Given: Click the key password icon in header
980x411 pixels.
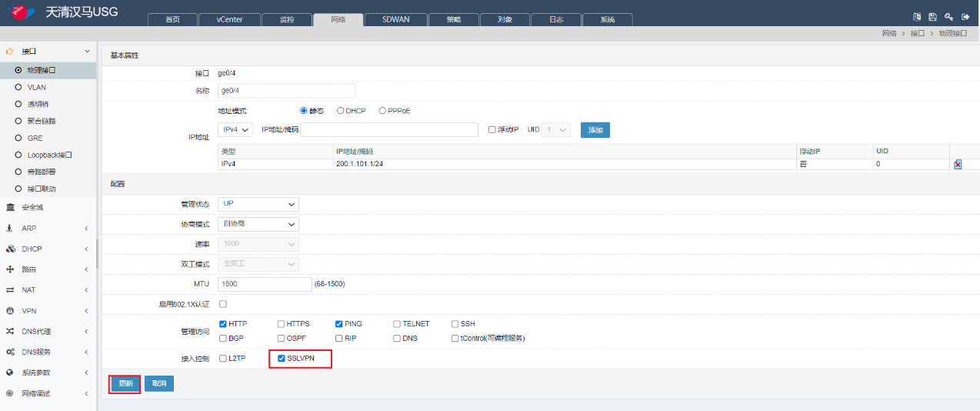Looking at the screenshot, I should point(948,16).
